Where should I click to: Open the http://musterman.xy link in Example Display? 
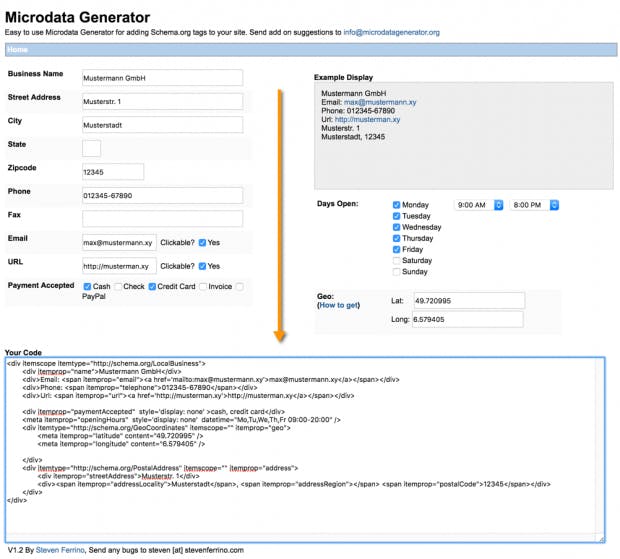pos(367,119)
